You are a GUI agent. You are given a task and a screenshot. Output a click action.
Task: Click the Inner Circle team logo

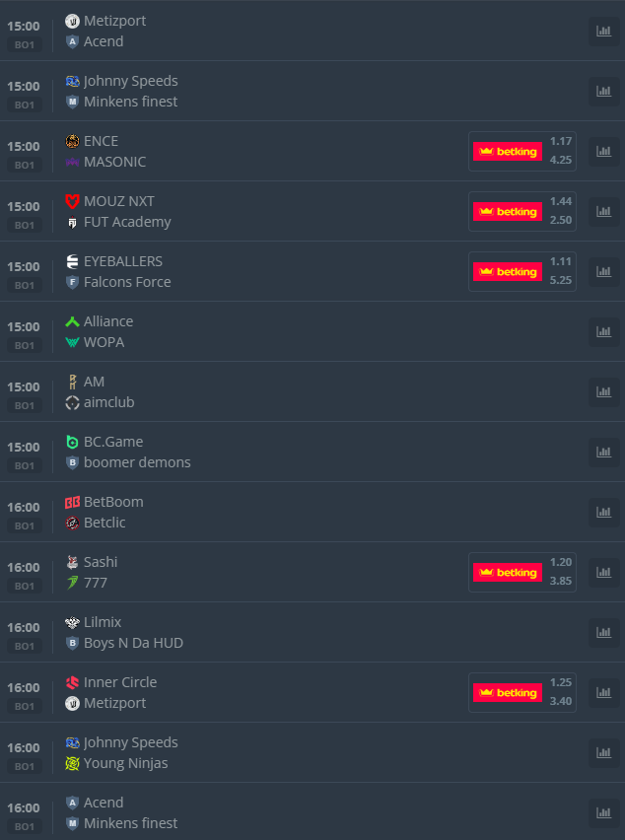point(72,682)
